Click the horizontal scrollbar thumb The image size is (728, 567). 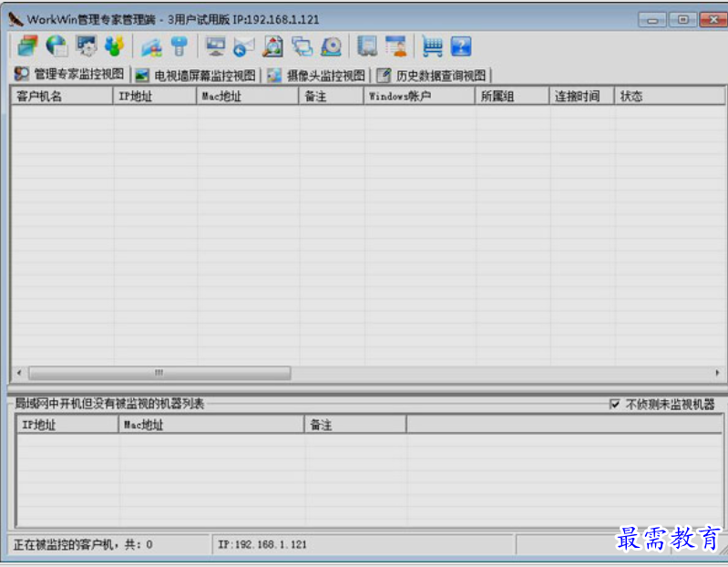(159, 373)
